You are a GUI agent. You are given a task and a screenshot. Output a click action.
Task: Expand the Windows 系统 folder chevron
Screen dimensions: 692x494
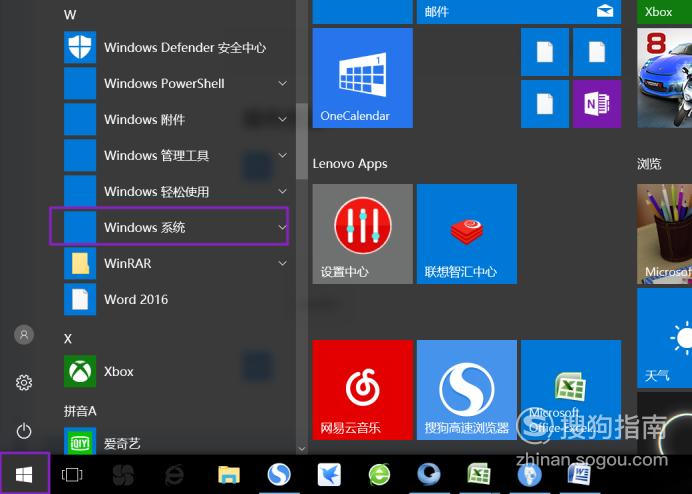pyautogui.click(x=282, y=227)
